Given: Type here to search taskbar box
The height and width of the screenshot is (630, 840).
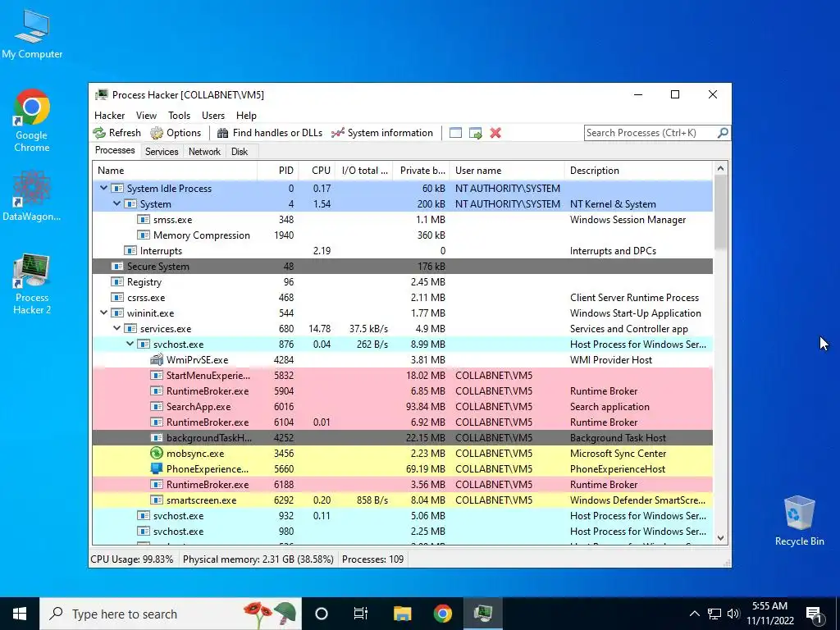Looking at the screenshot, I should [x=171, y=614].
